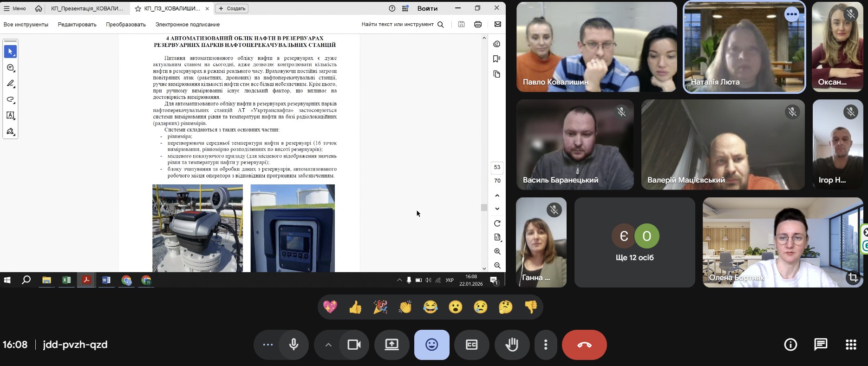Select the freehand draw tool
The width and height of the screenshot is (868, 366).
[x=10, y=99]
